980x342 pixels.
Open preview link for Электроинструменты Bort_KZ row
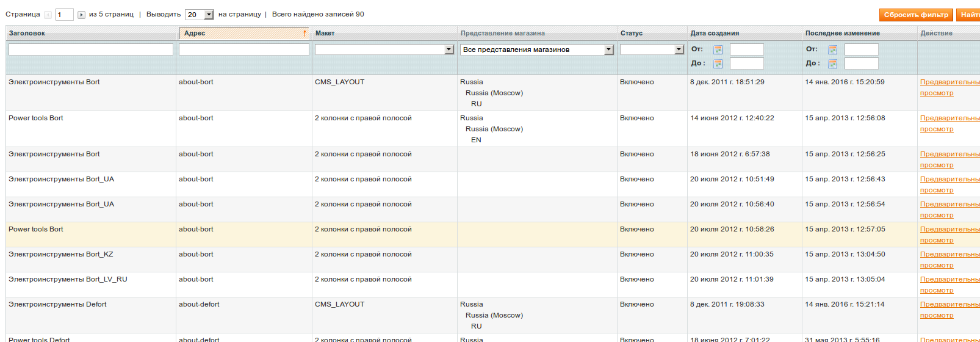[x=949, y=260]
